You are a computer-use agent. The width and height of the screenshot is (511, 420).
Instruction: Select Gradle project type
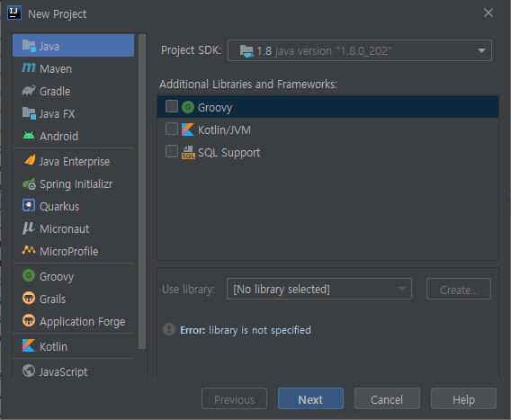click(74, 91)
